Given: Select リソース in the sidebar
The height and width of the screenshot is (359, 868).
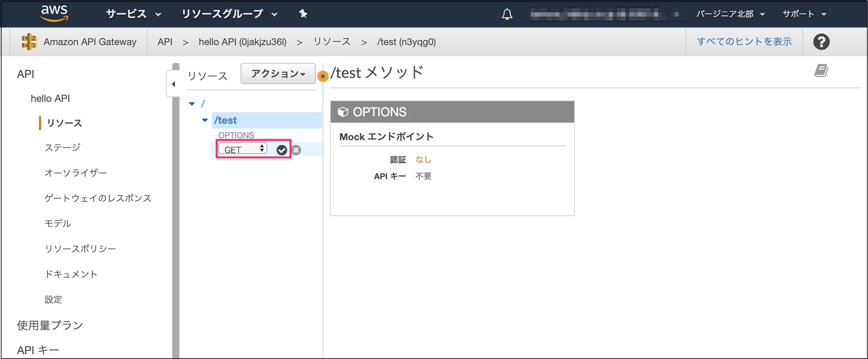Looking at the screenshot, I should [x=64, y=123].
